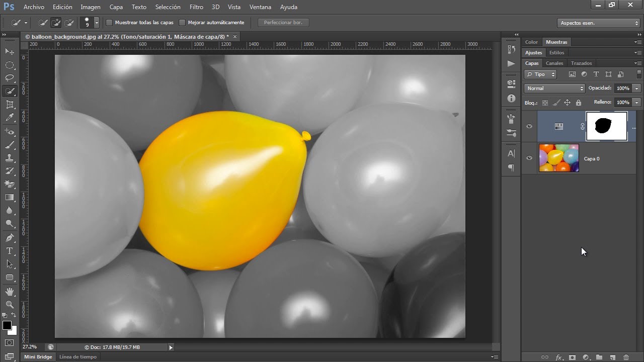Toggle lock all padlock icon

tap(579, 103)
